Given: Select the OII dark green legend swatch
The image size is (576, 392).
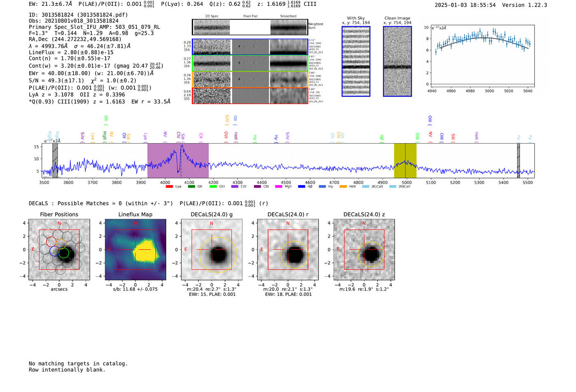Looking at the screenshot, I should 191,186.
